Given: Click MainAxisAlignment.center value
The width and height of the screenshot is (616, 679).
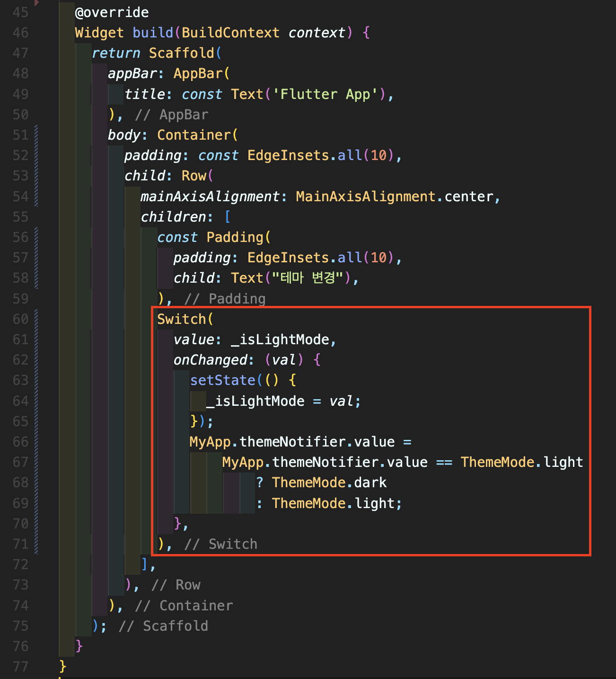Looking at the screenshot, I should pos(395,197).
